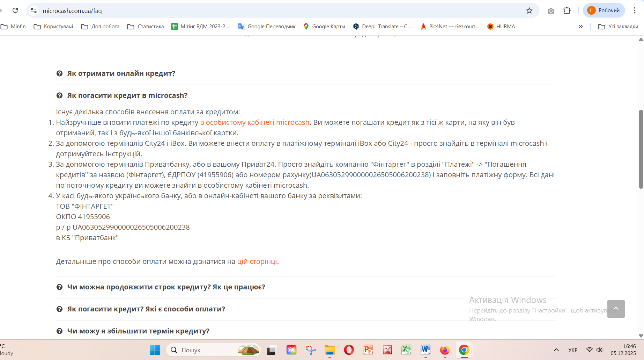Expand the 'Як отримати онлайн кредит?' question

(x=121, y=73)
